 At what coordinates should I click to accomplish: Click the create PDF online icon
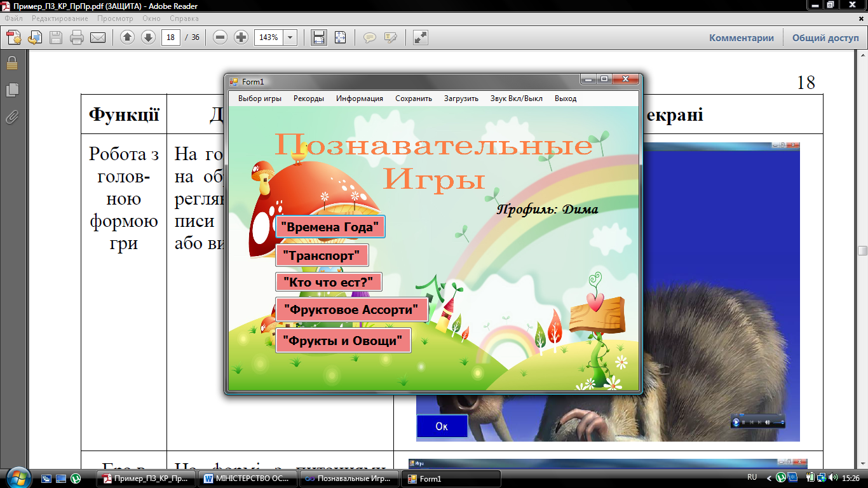(x=14, y=37)
